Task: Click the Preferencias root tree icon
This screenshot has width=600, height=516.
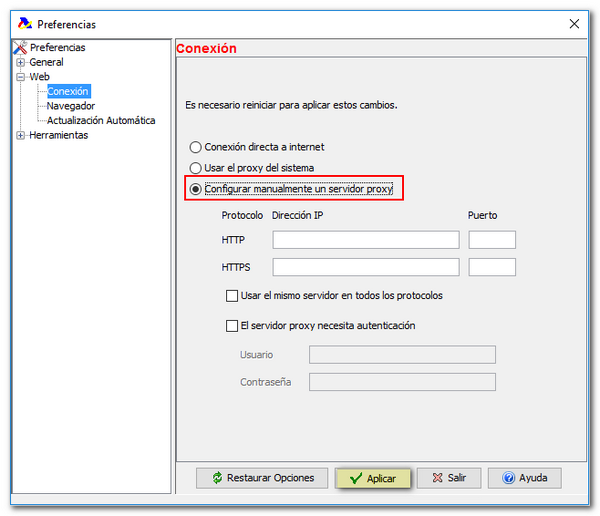Action: pos(20,47)
